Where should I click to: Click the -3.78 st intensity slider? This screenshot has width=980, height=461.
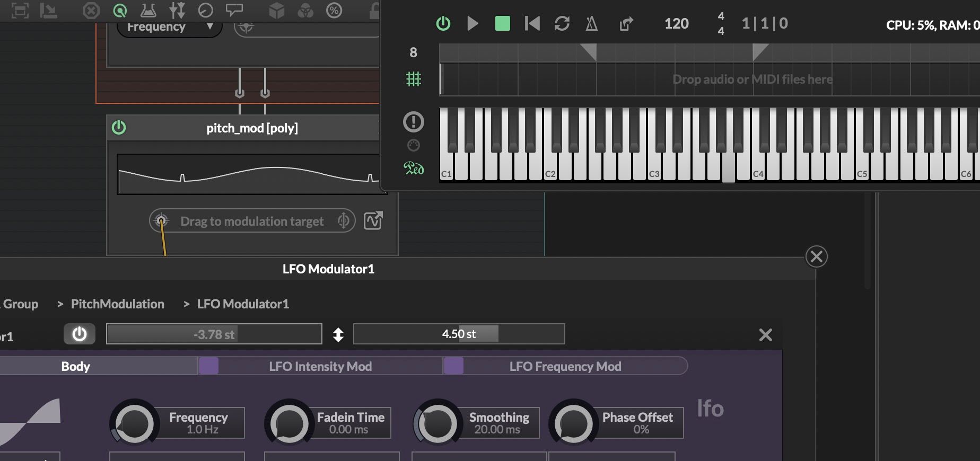pyautogui.click(x=214, y=334)
